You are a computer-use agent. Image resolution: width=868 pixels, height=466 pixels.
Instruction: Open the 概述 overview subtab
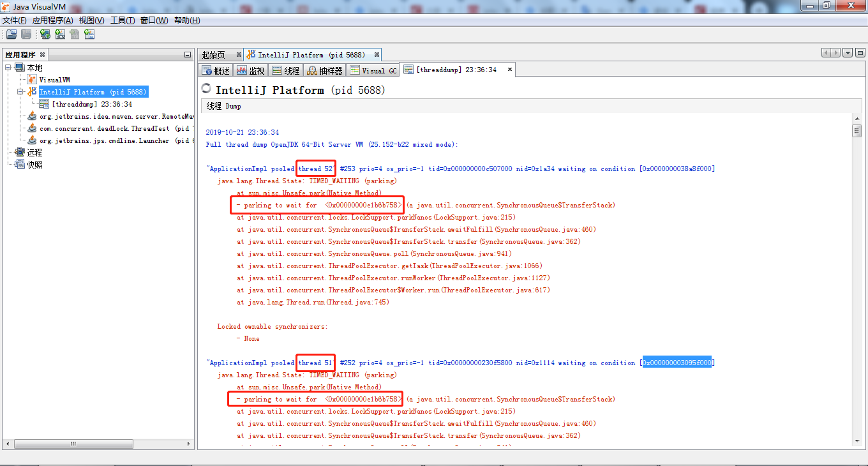pos(216,70)
